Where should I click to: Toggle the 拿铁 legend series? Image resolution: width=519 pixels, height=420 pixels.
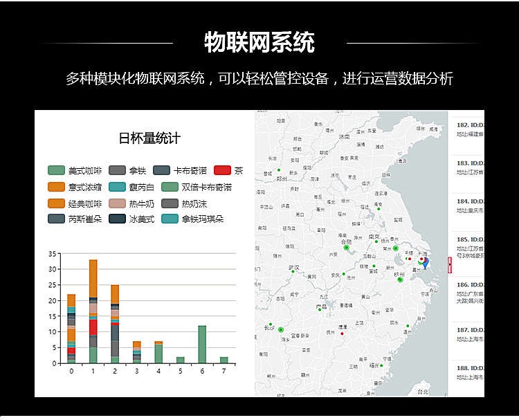tap(127, 170)
